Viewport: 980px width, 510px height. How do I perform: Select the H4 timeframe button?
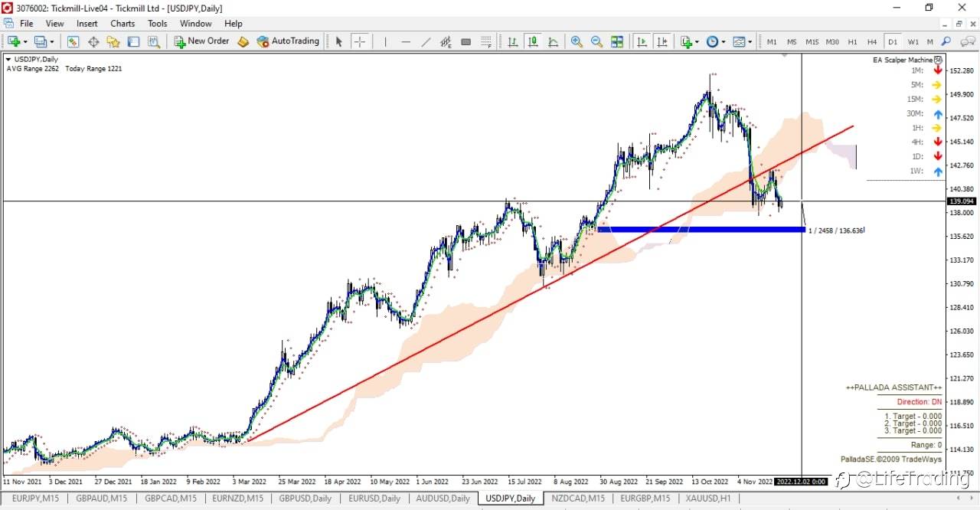pos(872,42)
